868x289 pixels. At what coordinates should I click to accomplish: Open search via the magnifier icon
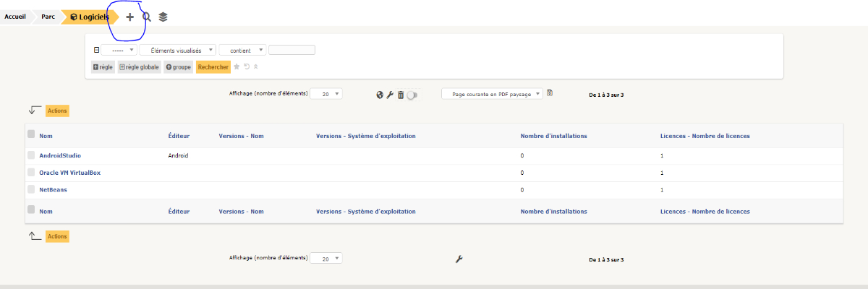click(x=147, y=17)
